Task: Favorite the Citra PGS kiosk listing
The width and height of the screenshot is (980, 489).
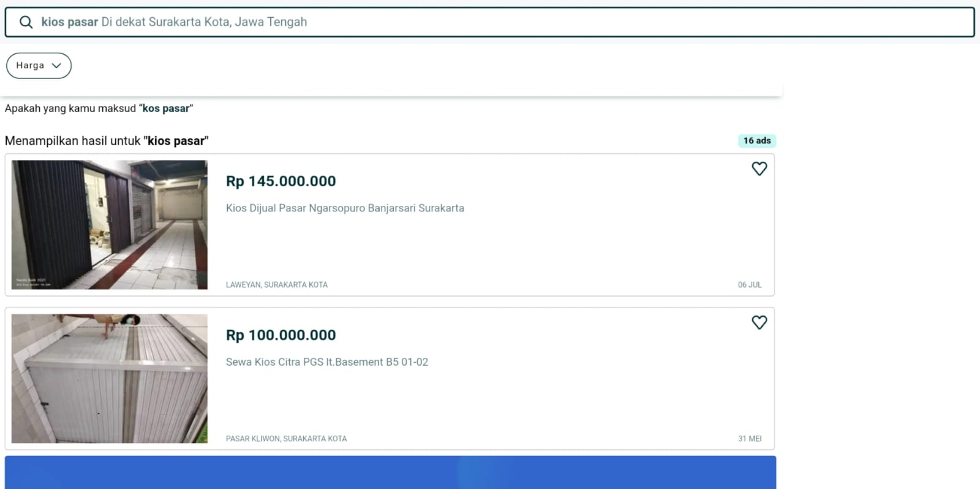Action: point(759,322)
